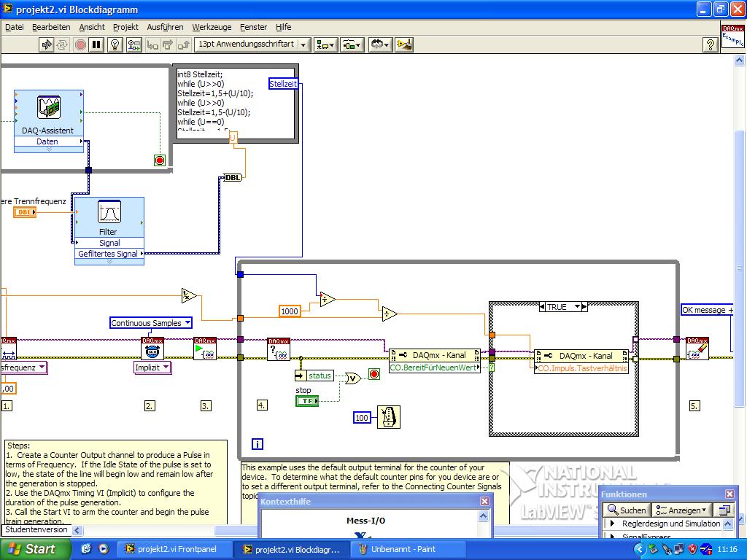The width and height of the screenshot is (747, 560).
Task: Open the Align Objects dropdown
Action: (x=325, y=44)
